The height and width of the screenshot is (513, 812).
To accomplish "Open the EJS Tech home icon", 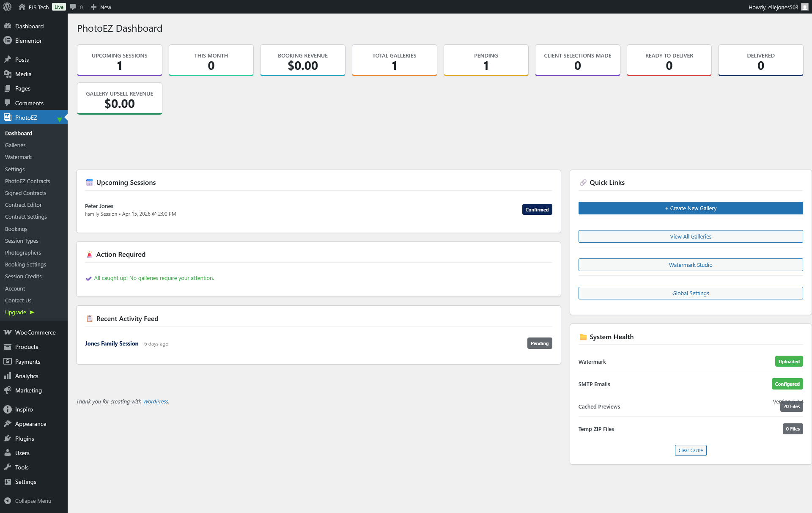I will click(22, 7).
